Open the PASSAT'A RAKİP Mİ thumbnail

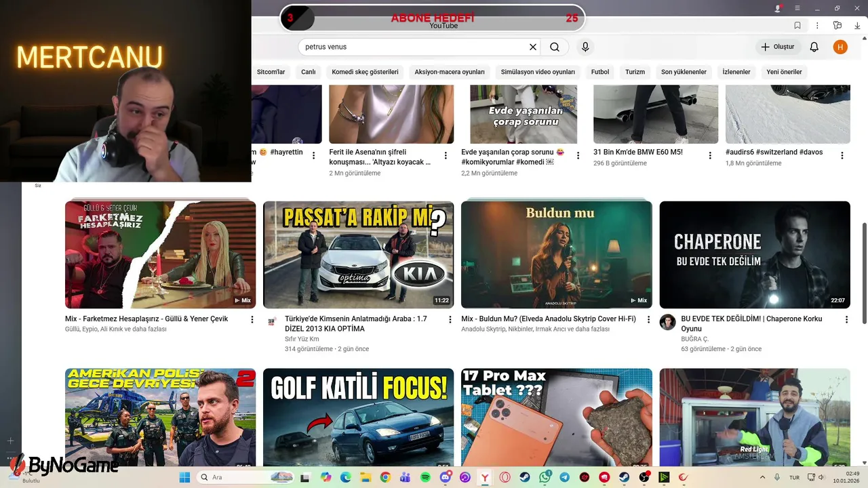point(359,255)
